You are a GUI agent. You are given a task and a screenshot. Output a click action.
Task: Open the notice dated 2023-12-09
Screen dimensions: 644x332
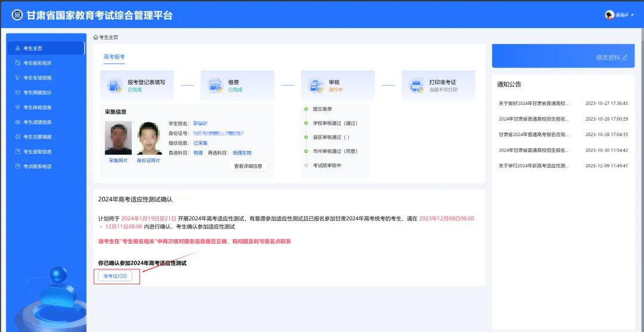click(534, 165)
